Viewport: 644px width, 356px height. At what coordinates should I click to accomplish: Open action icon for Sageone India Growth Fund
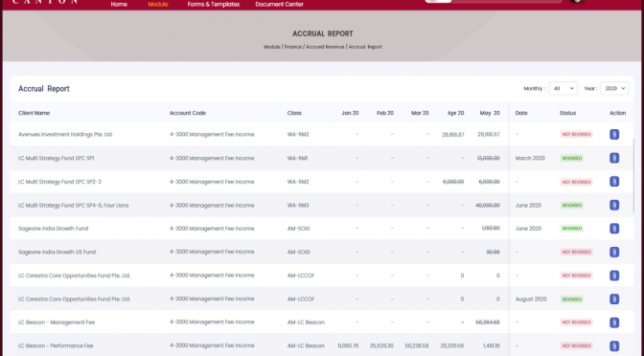614,229
